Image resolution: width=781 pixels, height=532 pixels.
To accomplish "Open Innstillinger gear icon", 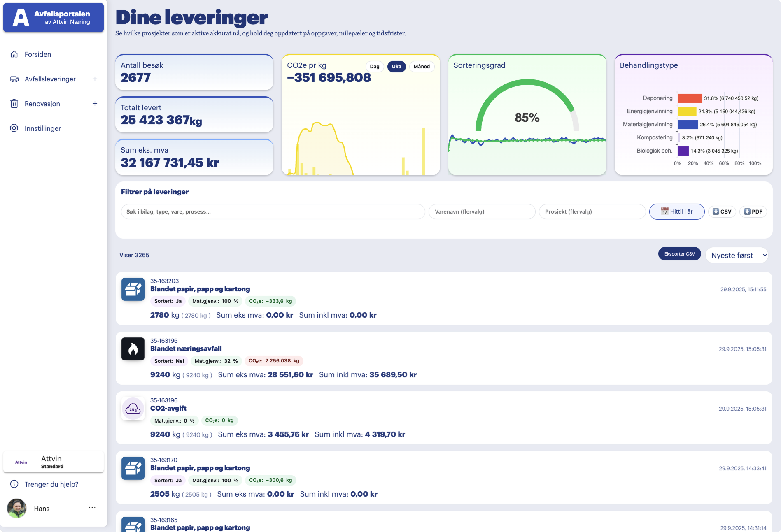I will coord(14,128).
